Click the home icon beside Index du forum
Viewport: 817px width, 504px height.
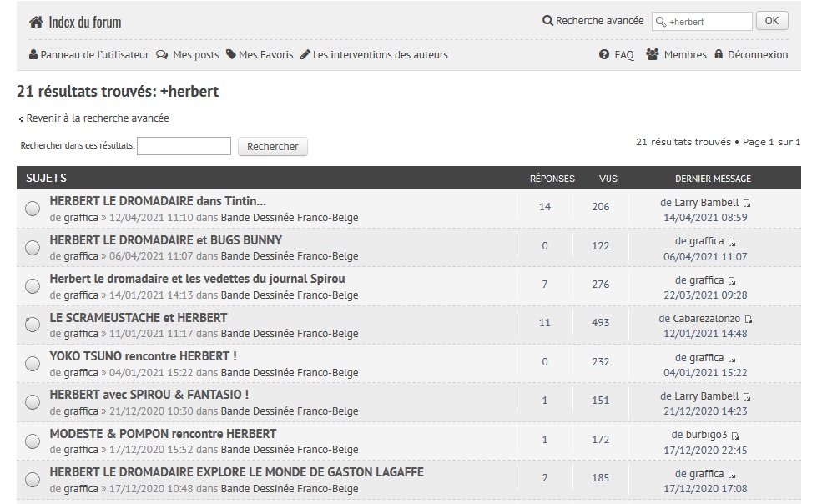pyautogui.click(x=36, y=22)
